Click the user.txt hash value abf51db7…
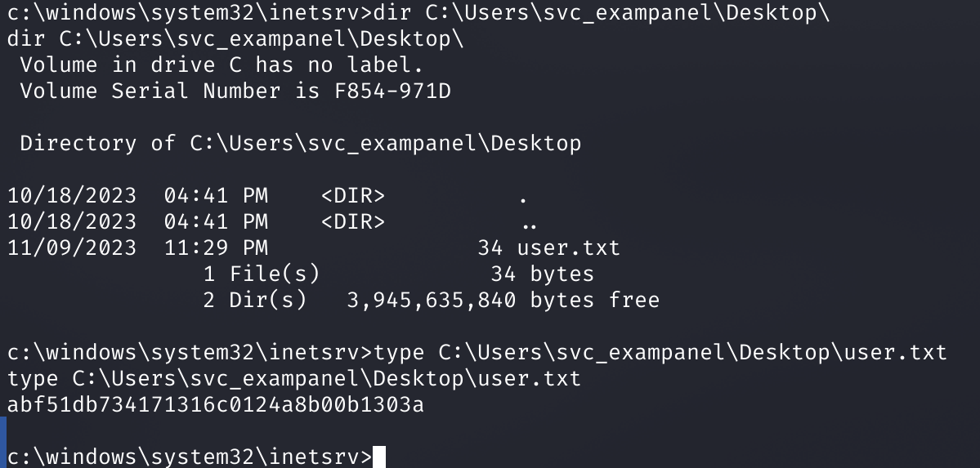The image size is (980, 468). pos(216,405)
